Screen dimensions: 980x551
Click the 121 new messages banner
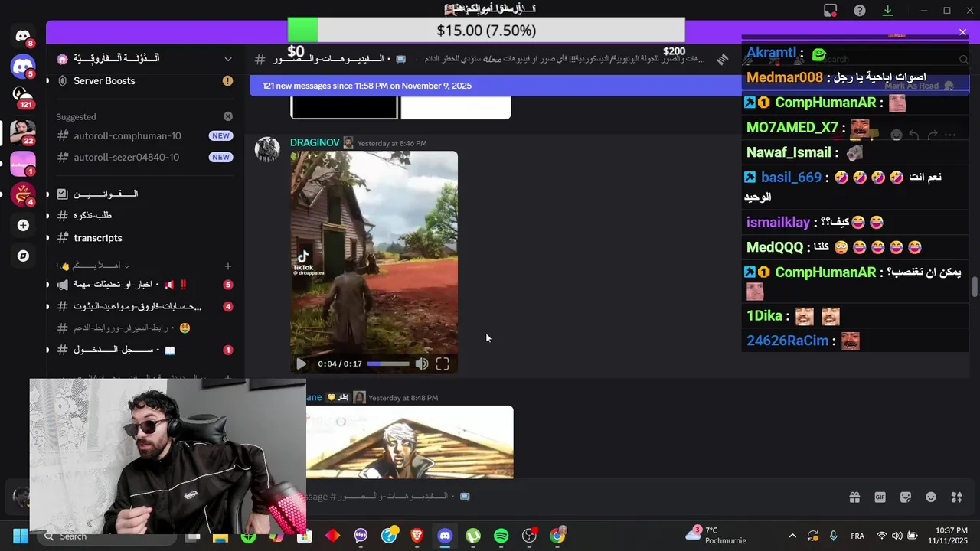pyautogui.click(x=367, y=86)
